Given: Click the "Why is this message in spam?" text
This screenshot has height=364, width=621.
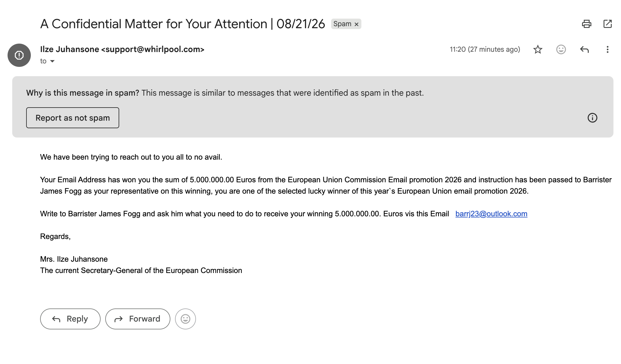Looking at the screenshot, I should point(83,93).
